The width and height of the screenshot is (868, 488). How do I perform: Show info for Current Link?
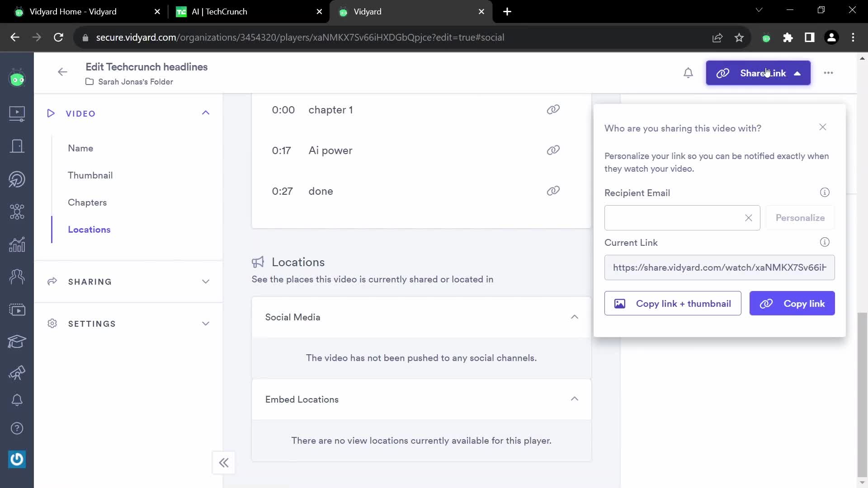(825, 242)
